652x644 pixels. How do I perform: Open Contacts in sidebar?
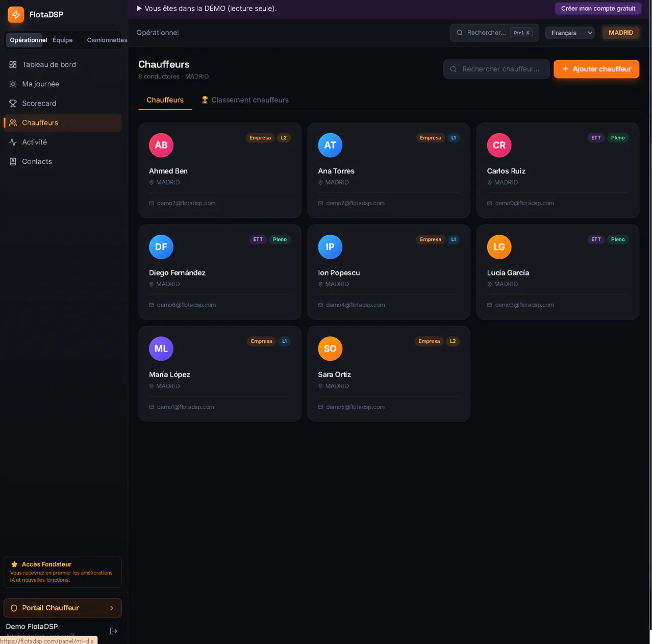63,162
